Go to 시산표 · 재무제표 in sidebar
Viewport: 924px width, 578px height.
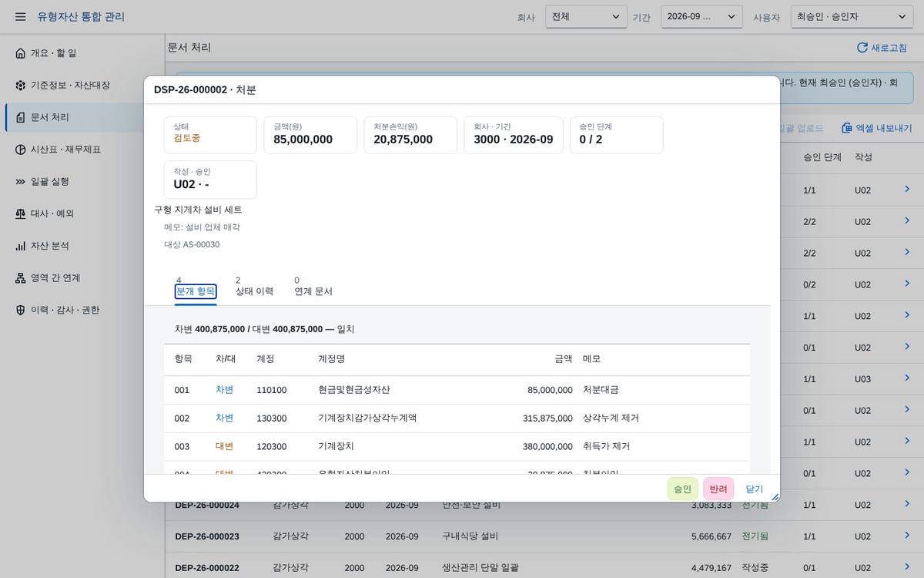tap(82, 150)
